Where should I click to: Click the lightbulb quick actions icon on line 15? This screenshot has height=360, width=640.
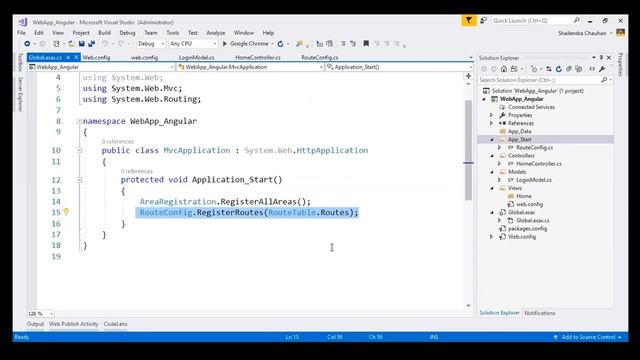66,212
